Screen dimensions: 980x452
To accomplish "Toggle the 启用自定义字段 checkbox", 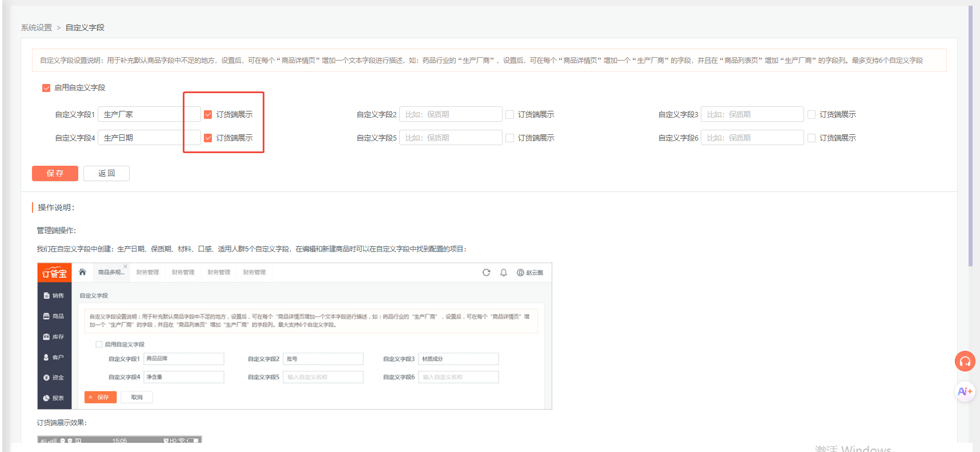I will click(46, 88).
